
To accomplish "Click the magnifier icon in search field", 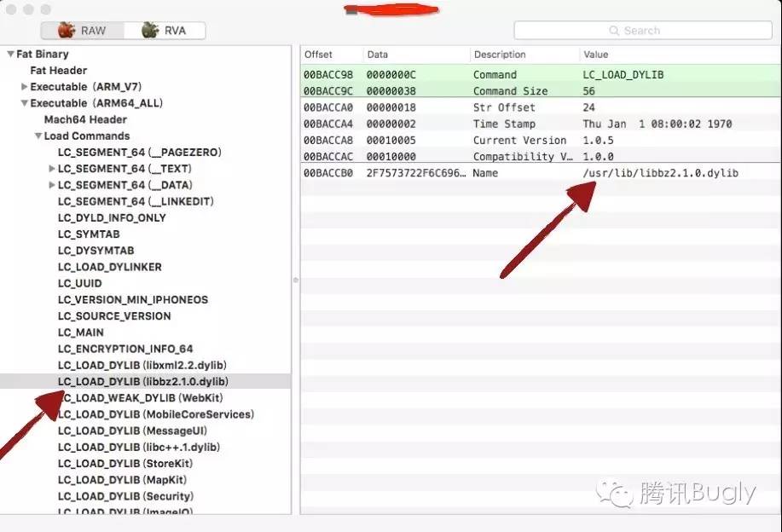I will [614, 31].
